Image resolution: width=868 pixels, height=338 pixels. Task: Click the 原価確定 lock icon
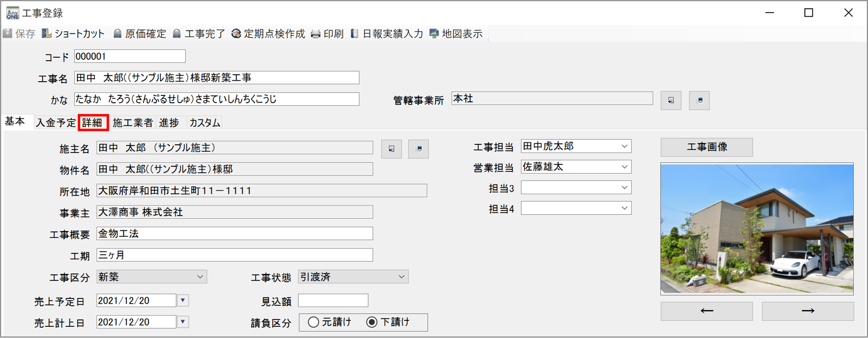[117, 34]
